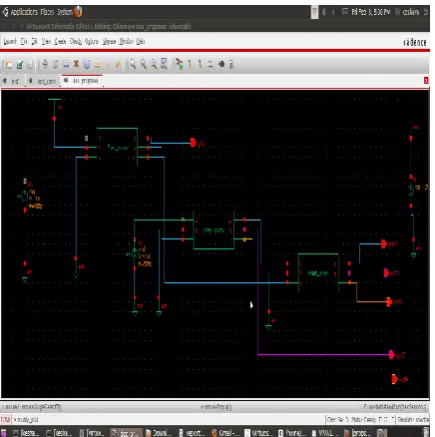Click the Open folder icon in toolbar
Image resolution: width=435 pixels, height=437 pixels.
[x=9, y=64]
